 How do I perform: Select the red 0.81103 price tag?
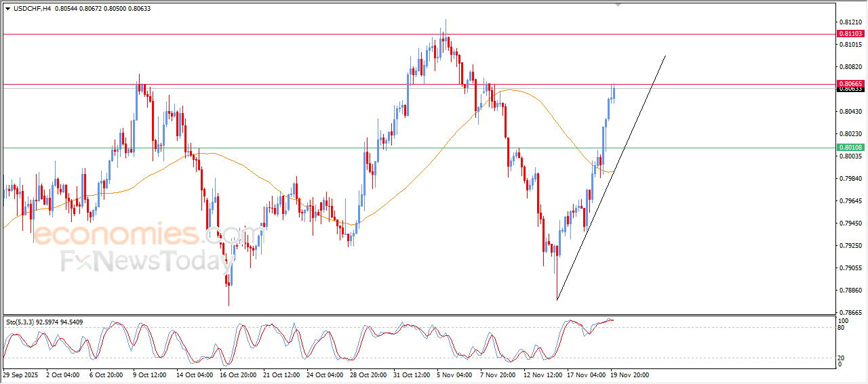[x=850, y=33]
